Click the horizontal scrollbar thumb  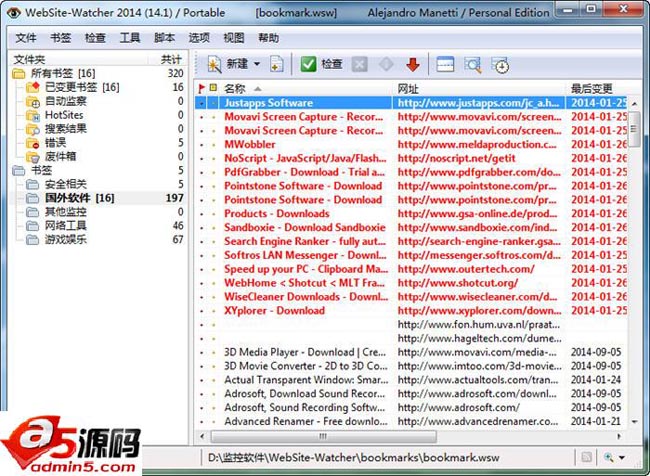pyautogui.click(x=323, y=436)
